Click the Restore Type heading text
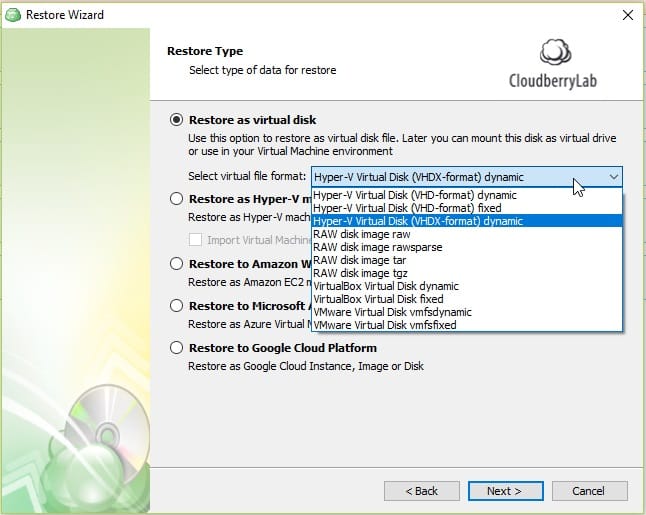This screenshot has width=646, height=515. [x=205, y=51]
